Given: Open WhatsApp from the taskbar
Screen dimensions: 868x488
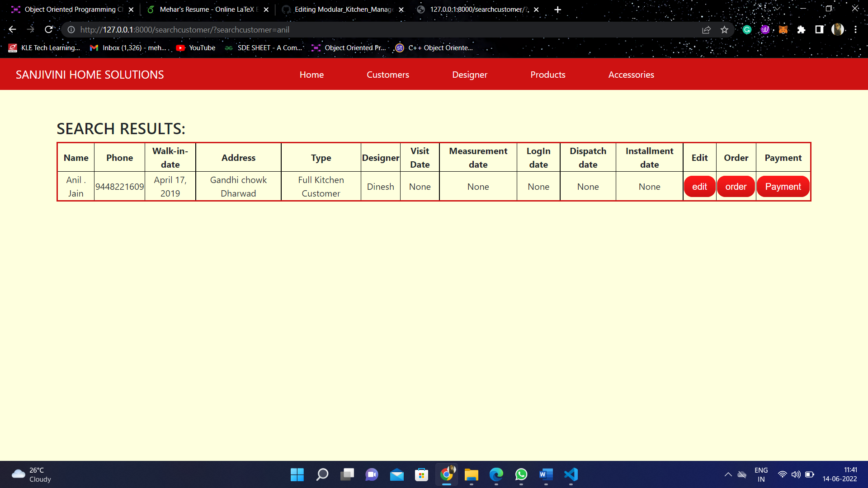Looking at the screenshot, I should [521, 475].
